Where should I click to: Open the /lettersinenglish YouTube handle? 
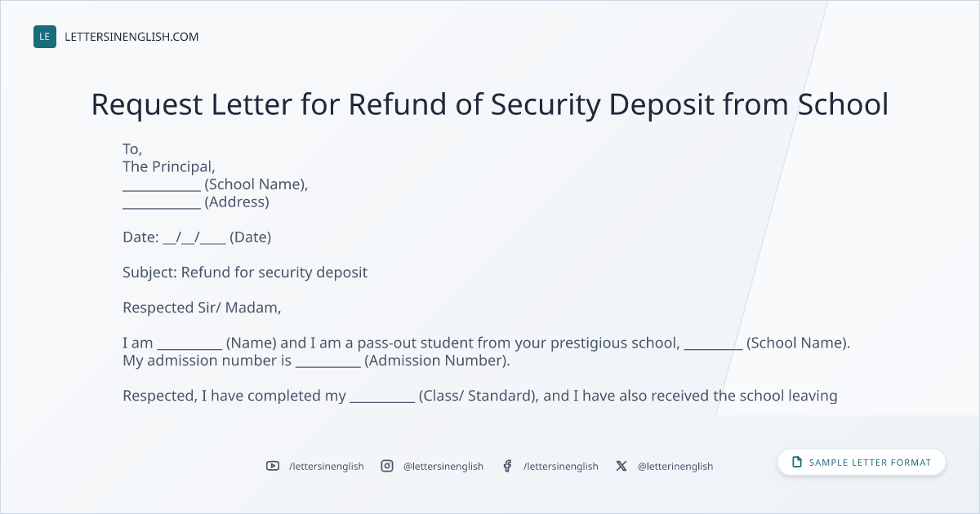point(327,466)
